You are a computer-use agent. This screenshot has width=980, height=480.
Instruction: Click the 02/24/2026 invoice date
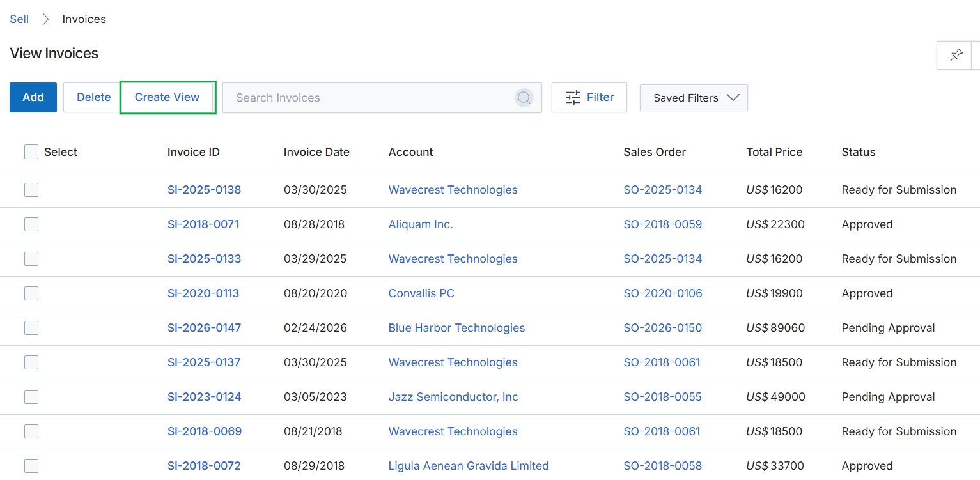(x=315, y=328)
